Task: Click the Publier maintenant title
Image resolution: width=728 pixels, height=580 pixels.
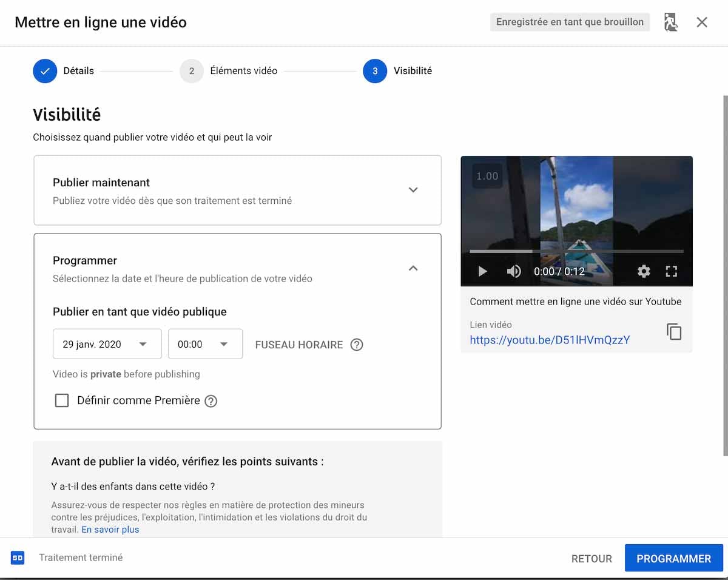Action: [x=101, y=183]
